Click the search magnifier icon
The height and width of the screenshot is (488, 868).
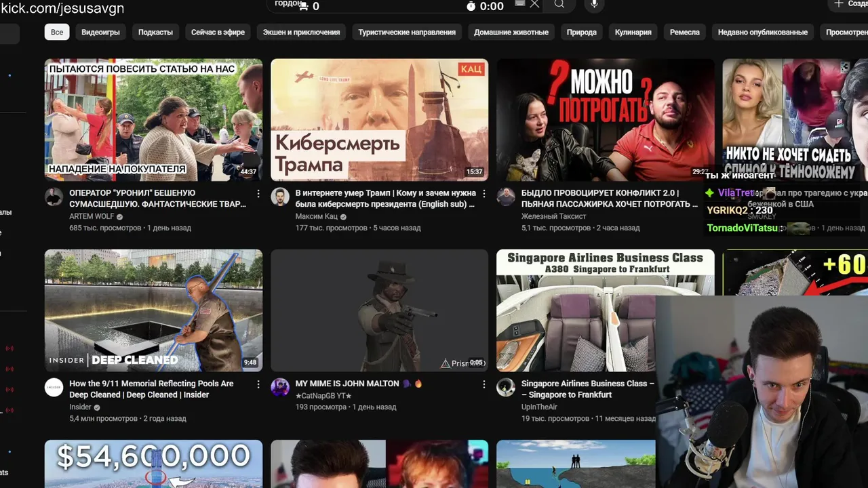(559, 4)
